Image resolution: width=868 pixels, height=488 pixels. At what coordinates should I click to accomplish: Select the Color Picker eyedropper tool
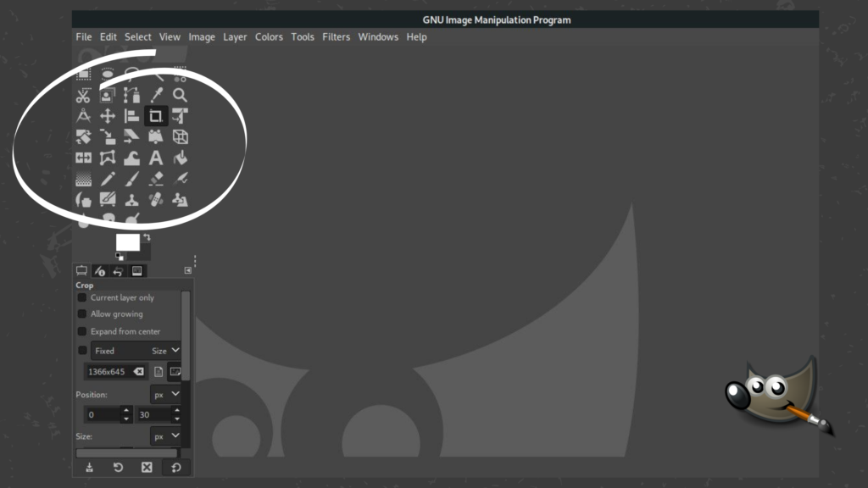pyautogui.click(x=156, y=96)
